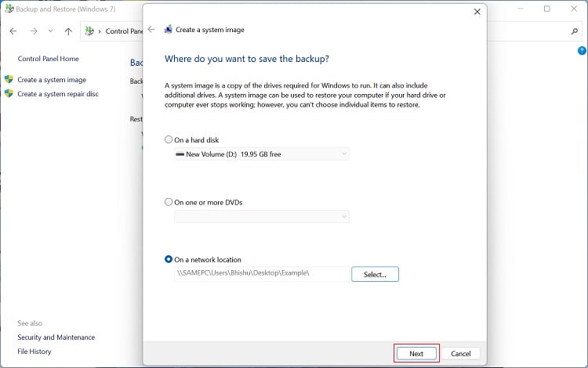Image resolution: width=588 pixels, height=368 pixels.
Task: Click the back arrow in the wizard dialog
Action: click(152, 30)
